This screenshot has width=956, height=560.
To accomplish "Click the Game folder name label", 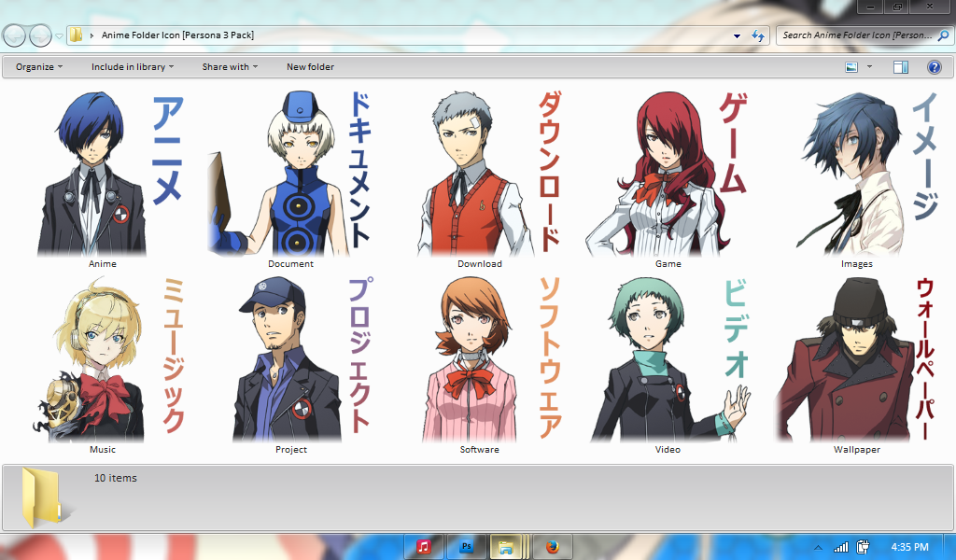I will (668, 264).
